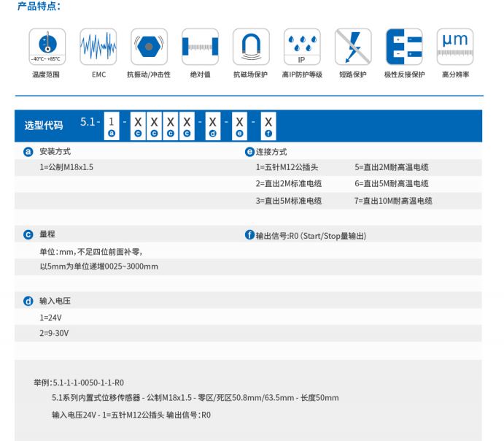
Task: Select the EMC waveform icon
Action: pyautogui.click(x=98, y=47)
